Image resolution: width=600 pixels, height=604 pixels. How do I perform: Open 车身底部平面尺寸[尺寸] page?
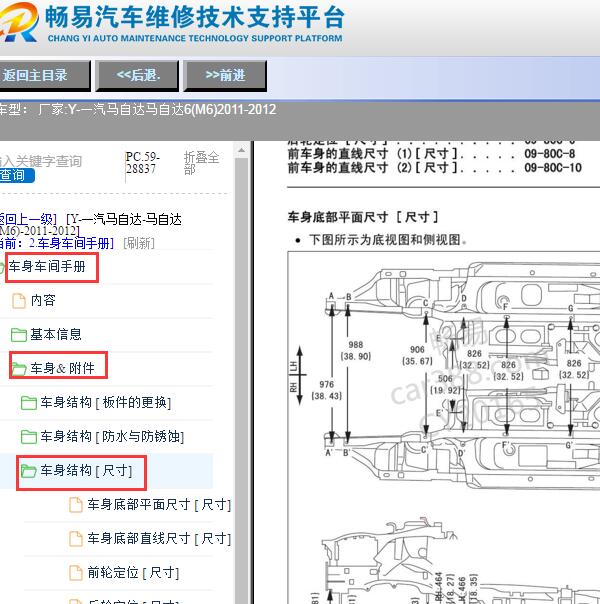pyautogui.click(x=159, y=504)
